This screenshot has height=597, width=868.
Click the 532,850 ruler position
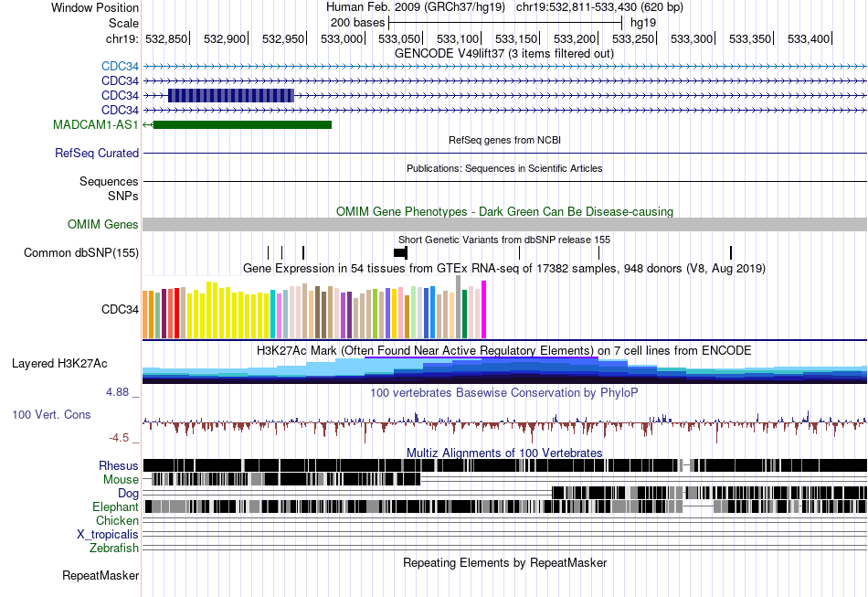tap(166, 38)
